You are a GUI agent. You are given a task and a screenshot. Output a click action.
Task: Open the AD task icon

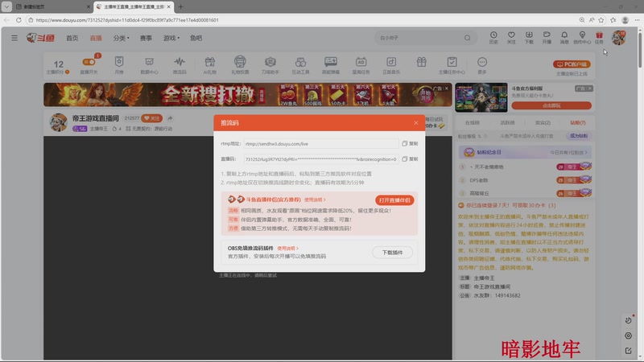coord(361,65)
